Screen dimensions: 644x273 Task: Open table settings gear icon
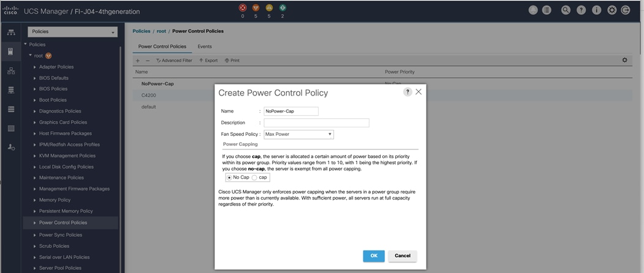[624, 60]
